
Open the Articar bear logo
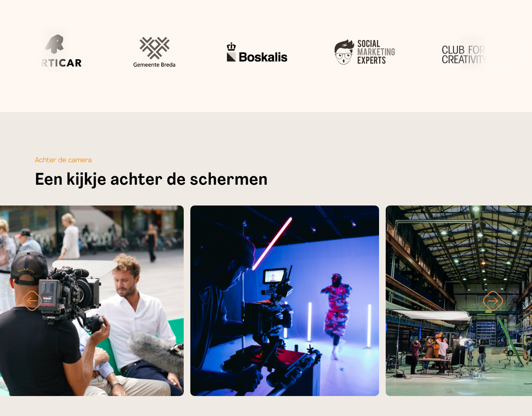(61, 51)
